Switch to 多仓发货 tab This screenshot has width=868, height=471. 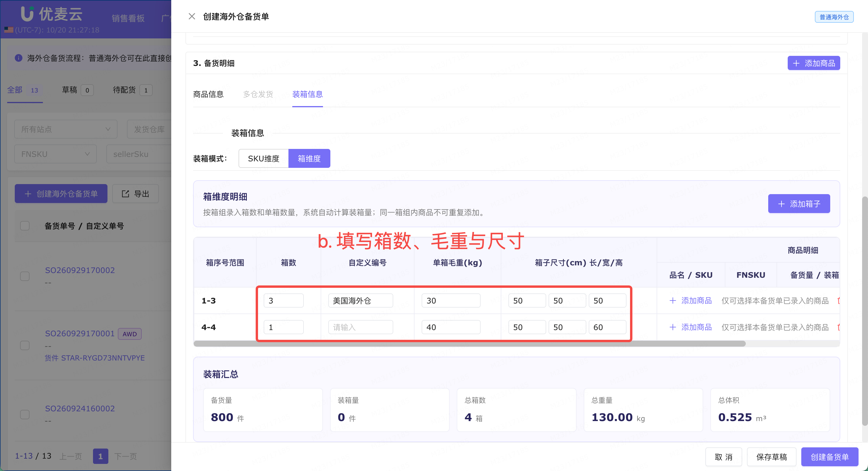click(x=258, y=94)
